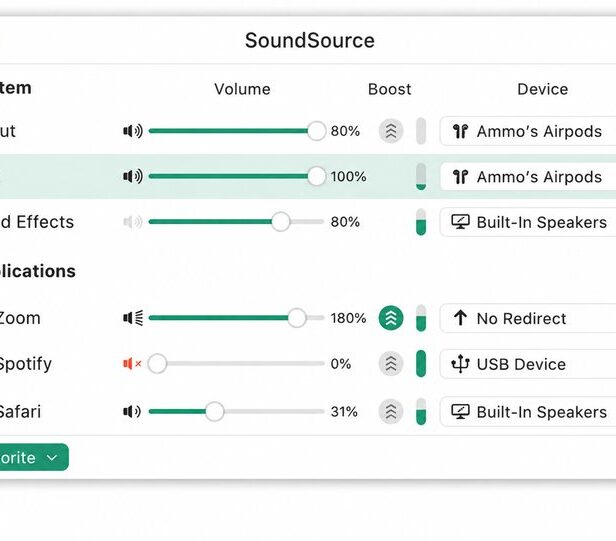Viewport: 616px width, 541px height.
Task: Click the Spotify level meter
Action: pyautogui.click(x=421, y=364)
